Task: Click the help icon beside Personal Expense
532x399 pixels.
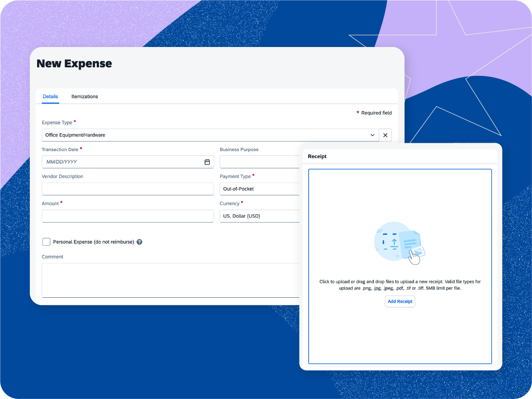Action: pos(139,242)
